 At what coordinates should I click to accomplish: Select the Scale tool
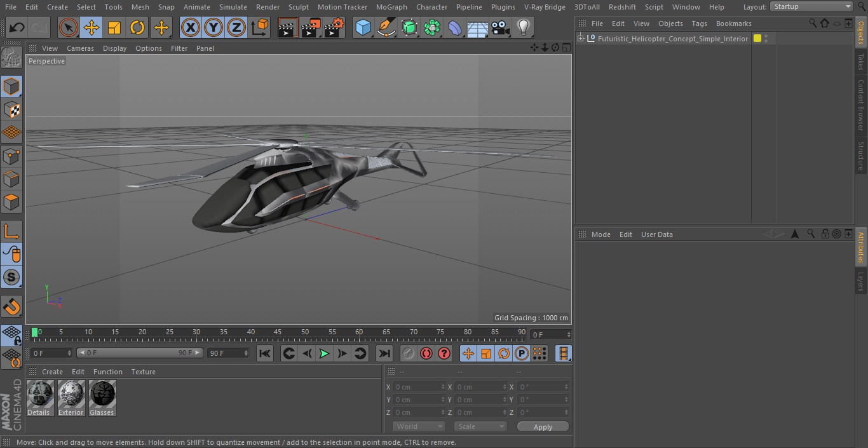[114, 27]
